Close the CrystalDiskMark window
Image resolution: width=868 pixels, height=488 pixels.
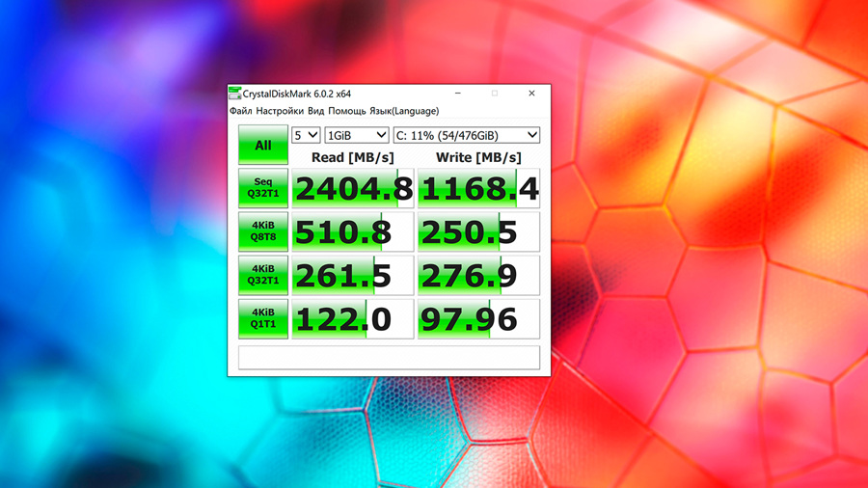[531, 93]
